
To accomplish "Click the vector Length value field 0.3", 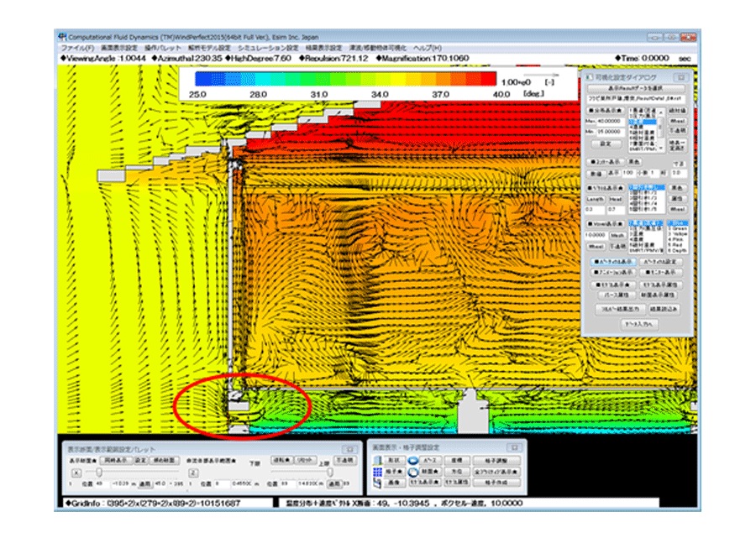I will point(595,210).
